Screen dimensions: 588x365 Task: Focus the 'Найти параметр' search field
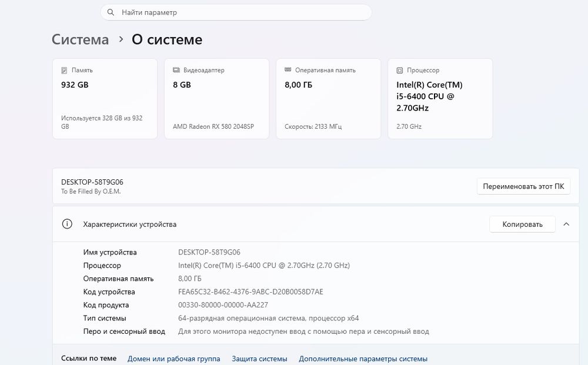[236, 12]
